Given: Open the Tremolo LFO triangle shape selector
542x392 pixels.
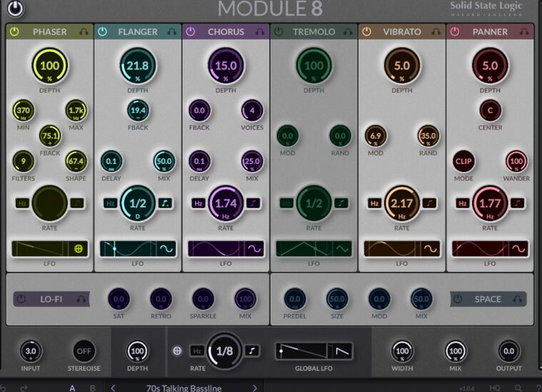Looking at the screenshot, I should [x=343, y=248].
